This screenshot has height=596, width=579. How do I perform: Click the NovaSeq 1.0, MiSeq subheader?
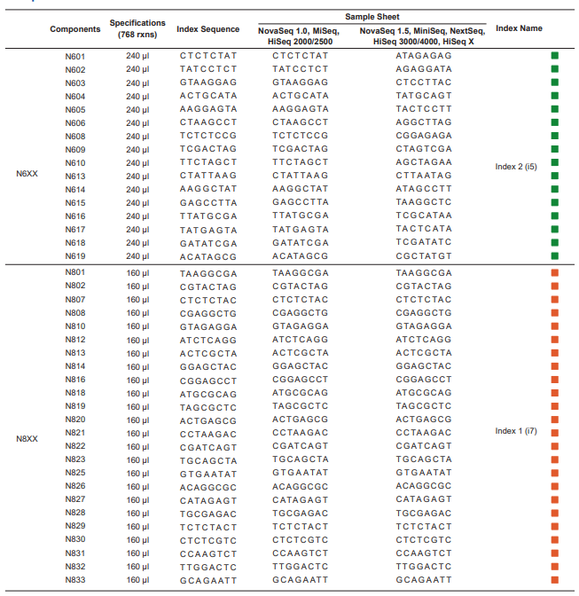[299, 31]
